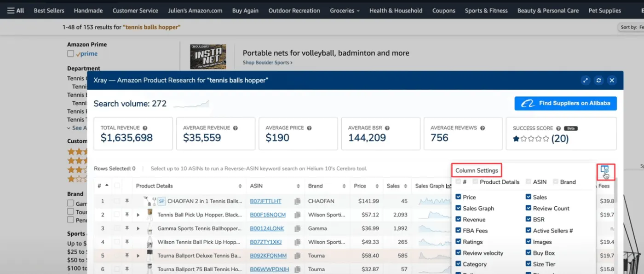
Task: Expand Xray window with the fullscreen icon
Action: point(586,80)
